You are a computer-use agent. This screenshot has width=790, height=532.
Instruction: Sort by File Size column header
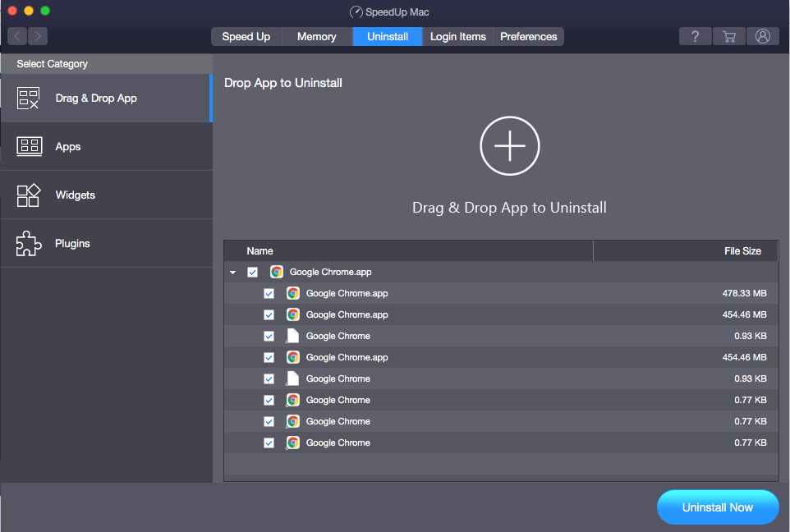tap(686, 251)
